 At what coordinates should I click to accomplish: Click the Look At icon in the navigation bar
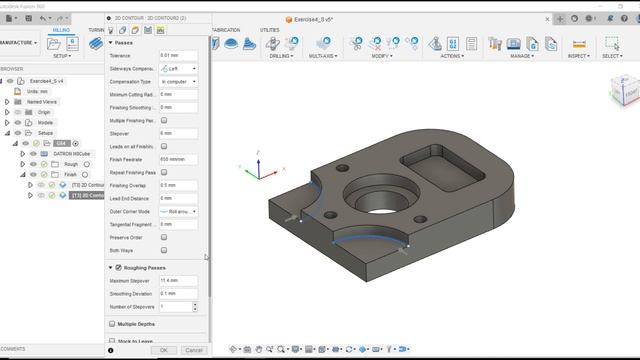247,349
